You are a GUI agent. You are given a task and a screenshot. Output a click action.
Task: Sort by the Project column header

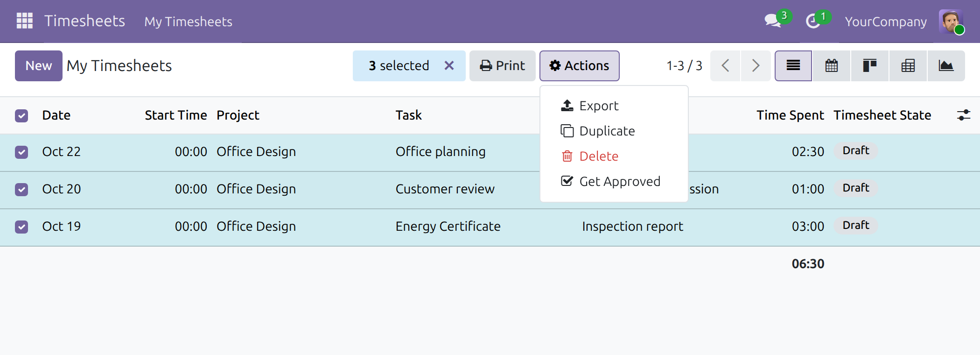[238, 115]
